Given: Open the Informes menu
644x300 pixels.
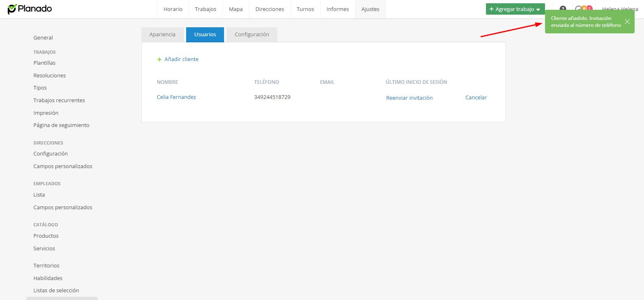Looking at the screenshot, I should 338,9.
